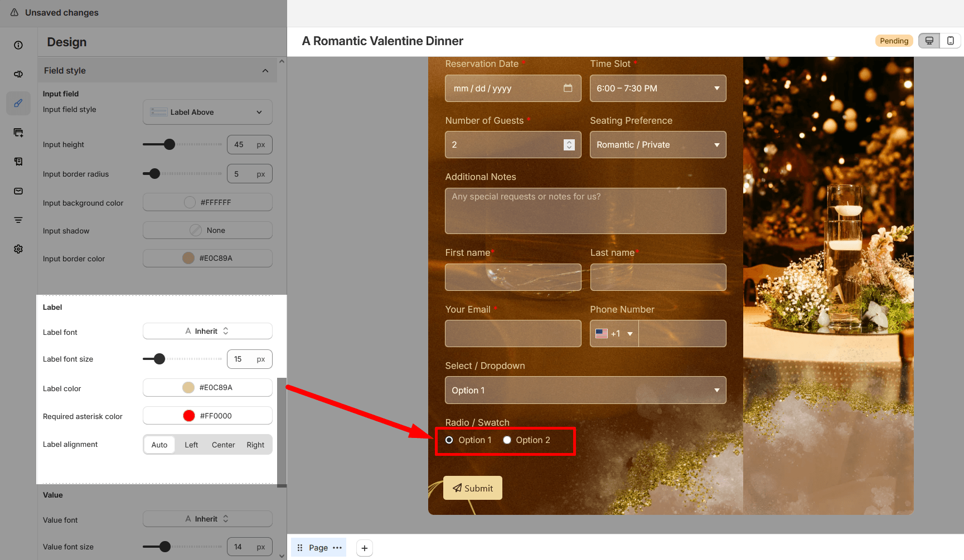Select radio Option 1
The height and width of the screenshot is (560, 964).
pyautogui.click(x=449, y=440)
